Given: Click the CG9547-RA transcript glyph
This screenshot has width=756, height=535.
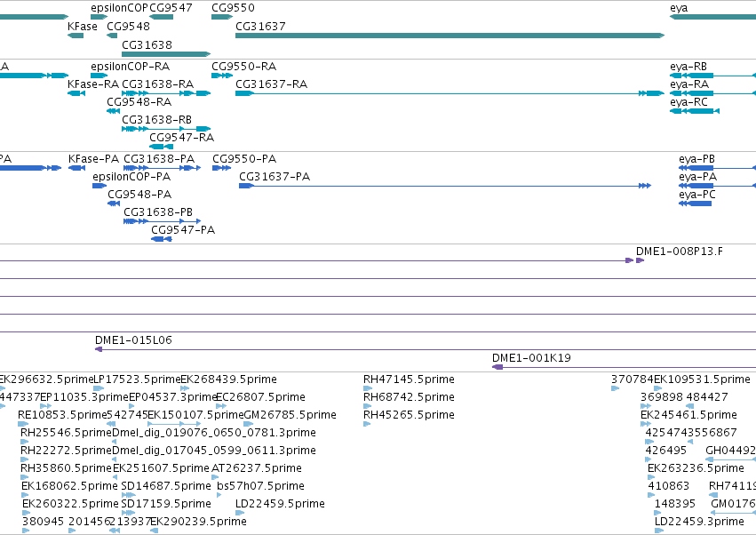Looking at the screenshot, I should 161,147.
